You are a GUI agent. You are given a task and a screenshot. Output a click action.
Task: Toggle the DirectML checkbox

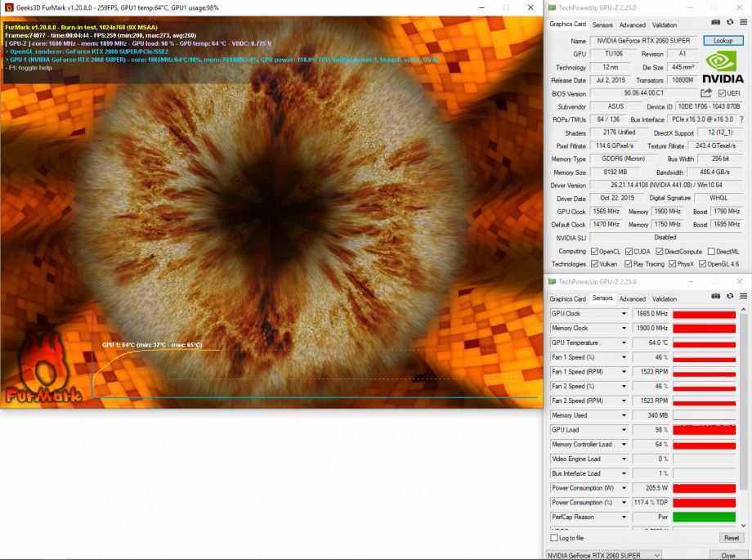[x=710, y=251]
